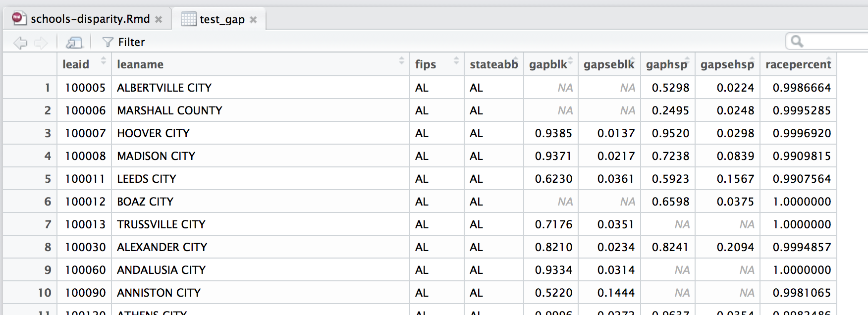Select HOOVER CITY cell
This screenshot has height=315, width=868.
261,133
